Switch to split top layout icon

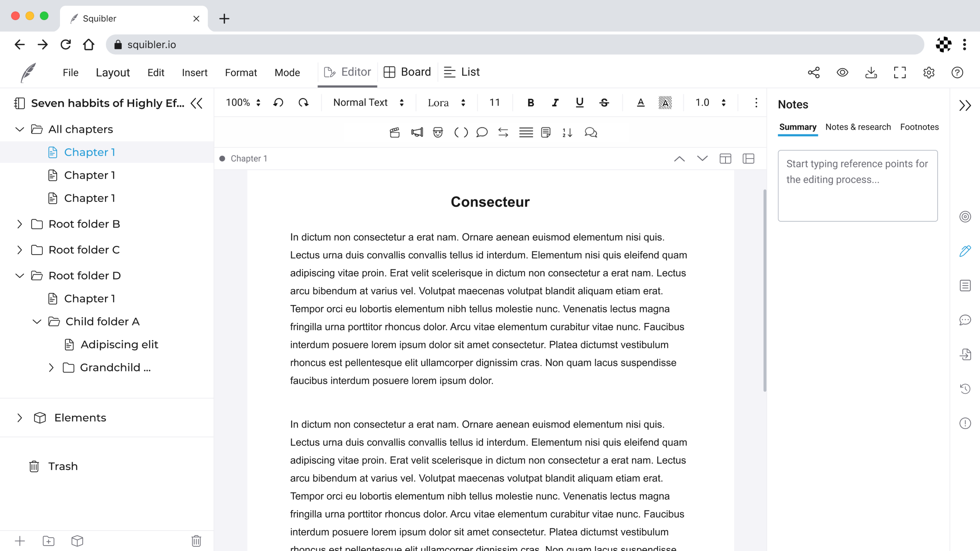(725, 159)
